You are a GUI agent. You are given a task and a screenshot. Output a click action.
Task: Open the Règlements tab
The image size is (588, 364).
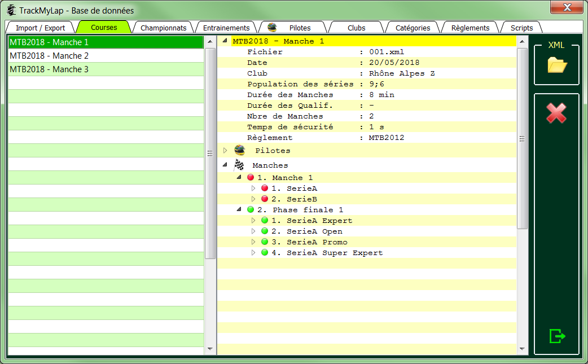pos(470,28)
